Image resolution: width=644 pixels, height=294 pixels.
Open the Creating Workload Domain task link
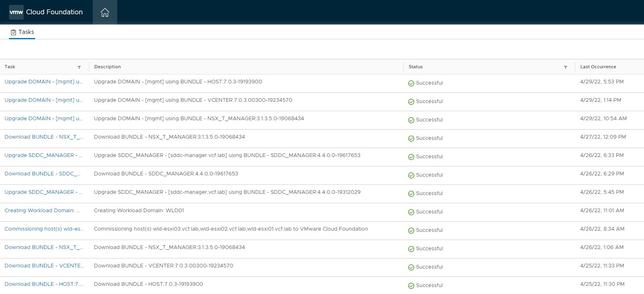(x=42, y=211)
